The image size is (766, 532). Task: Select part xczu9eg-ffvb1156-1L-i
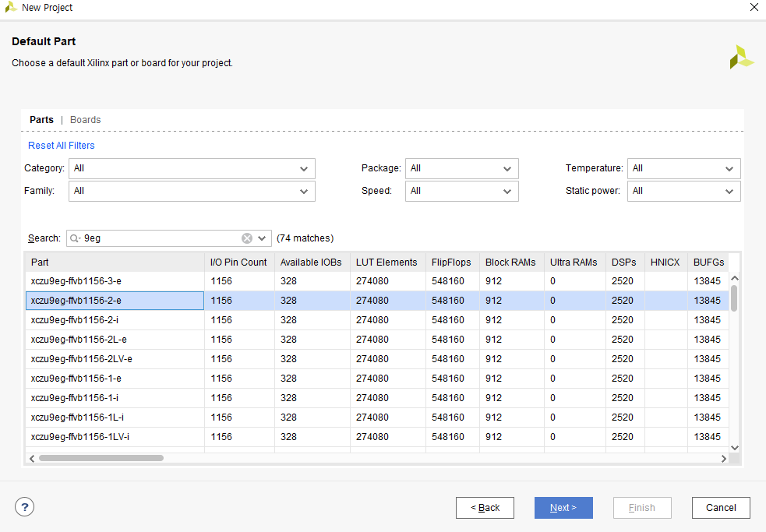(115, 417)
